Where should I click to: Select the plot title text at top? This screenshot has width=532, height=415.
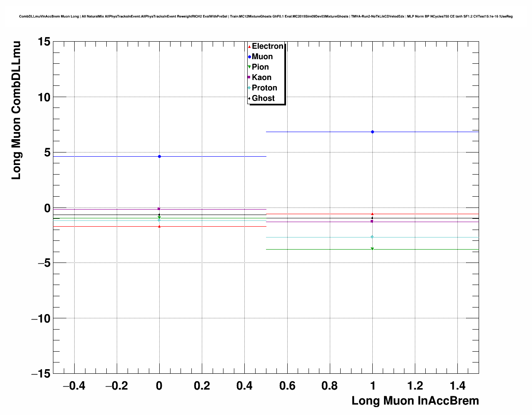click(266, 17)
